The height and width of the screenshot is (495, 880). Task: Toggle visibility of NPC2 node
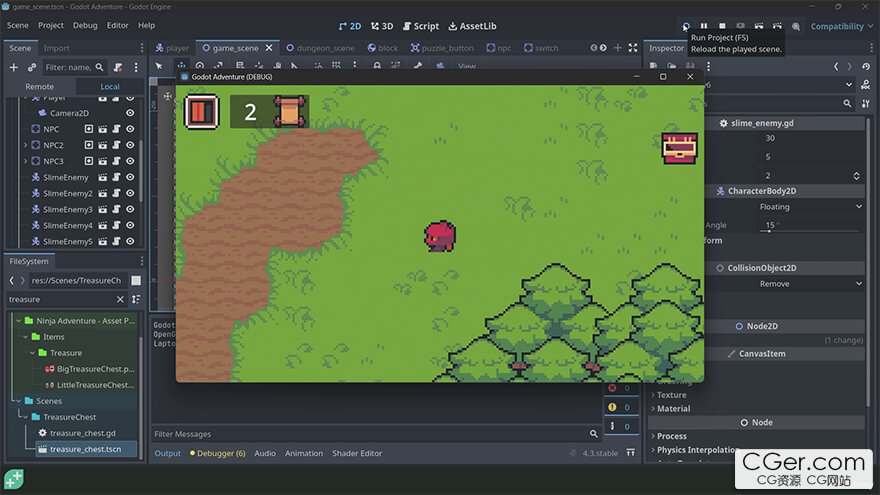(130, 145)
